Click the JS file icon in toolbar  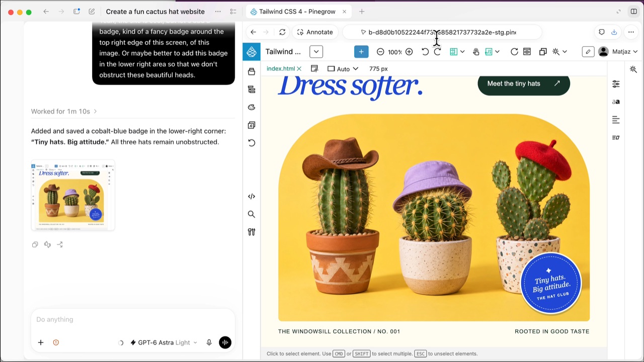click(488, 52)
